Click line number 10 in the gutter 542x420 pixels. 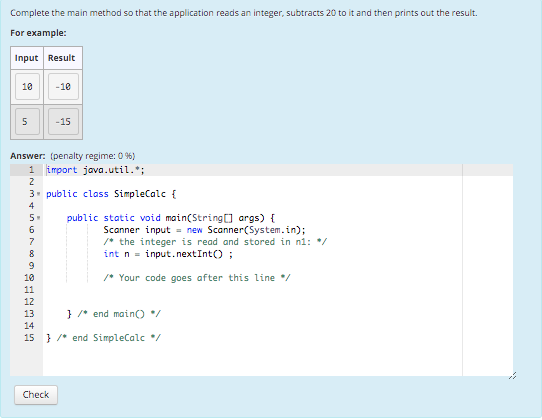[29, 278]
